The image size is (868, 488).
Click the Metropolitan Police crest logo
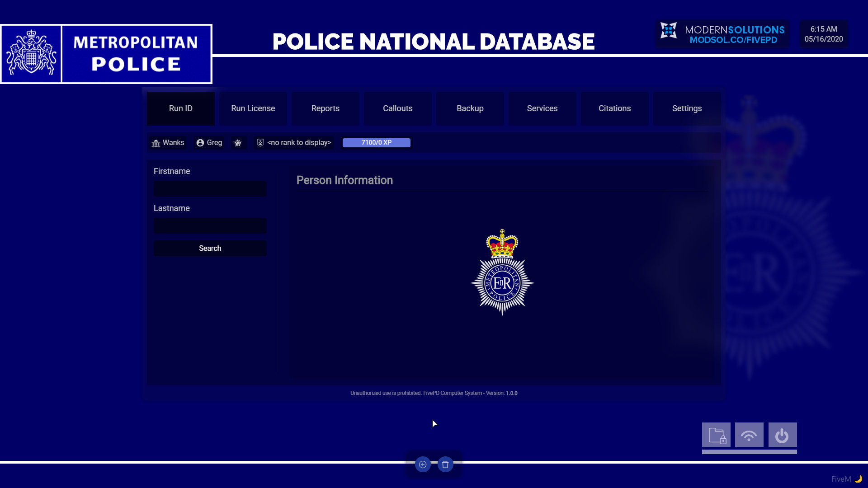(x=31, y=54)
